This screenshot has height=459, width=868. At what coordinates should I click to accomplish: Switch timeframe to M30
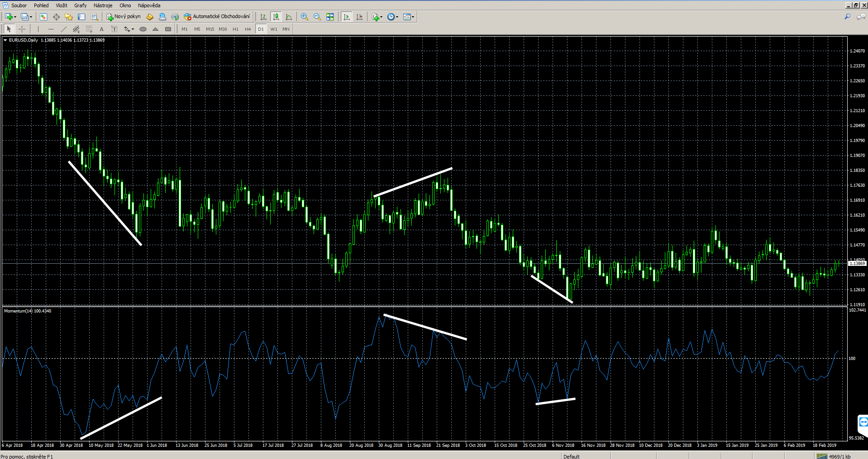pyautogui.click(x=223, y=29)
